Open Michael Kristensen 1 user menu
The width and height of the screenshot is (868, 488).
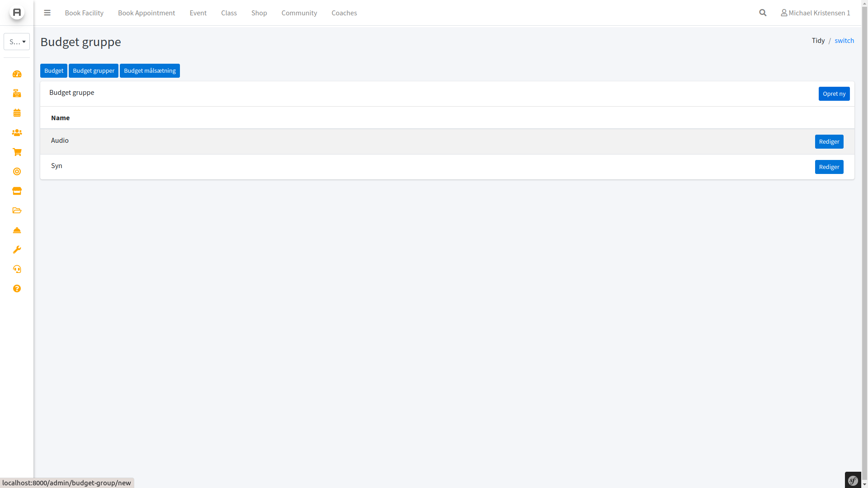tap(815, 13)
